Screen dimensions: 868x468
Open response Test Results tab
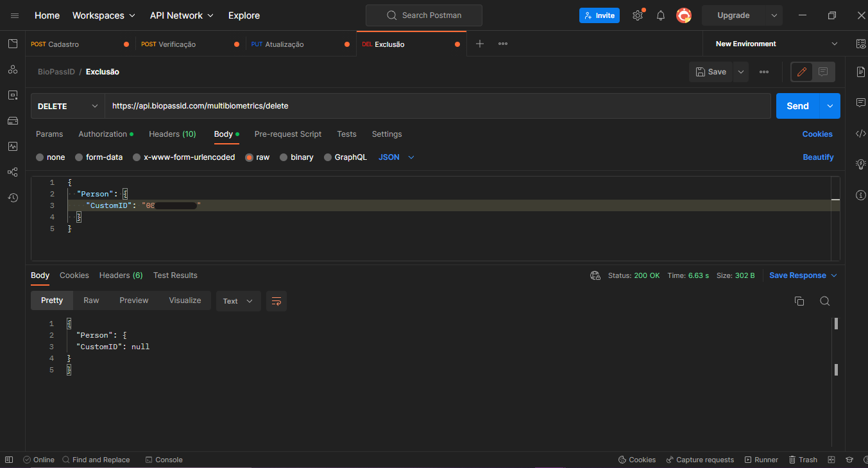click(175, 275)
